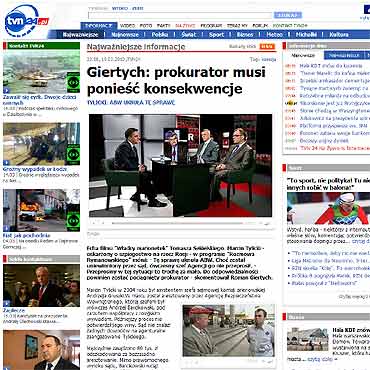Select Najważniejsze in the blue navigation bar
370x370 pixels.
(x=80, y=35)
